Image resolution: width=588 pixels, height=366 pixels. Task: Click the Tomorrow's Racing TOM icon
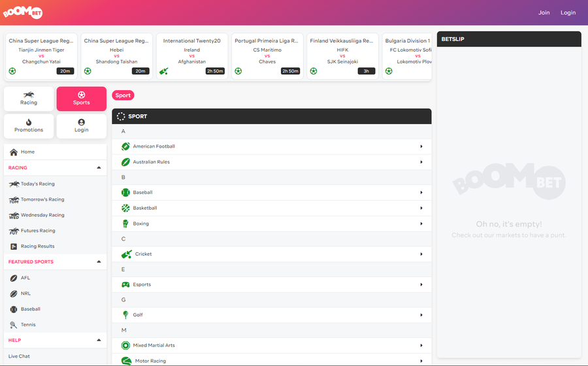point(14,199)
